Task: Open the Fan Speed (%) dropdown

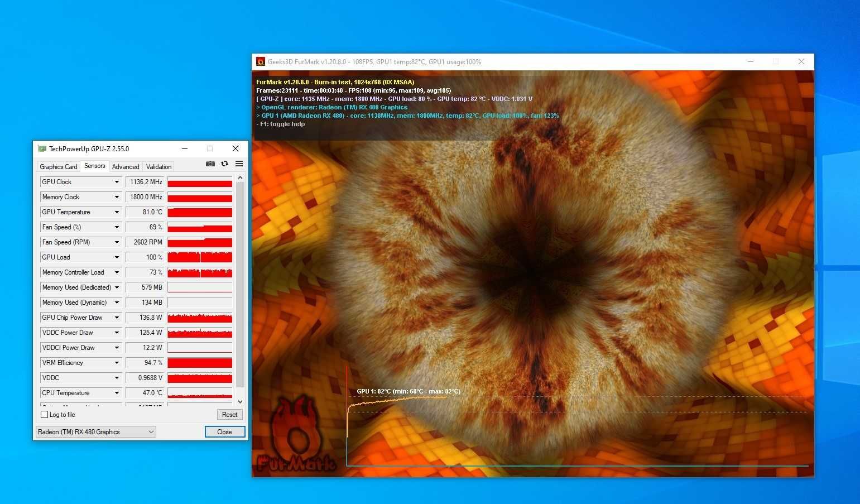Action: point(117,227)
